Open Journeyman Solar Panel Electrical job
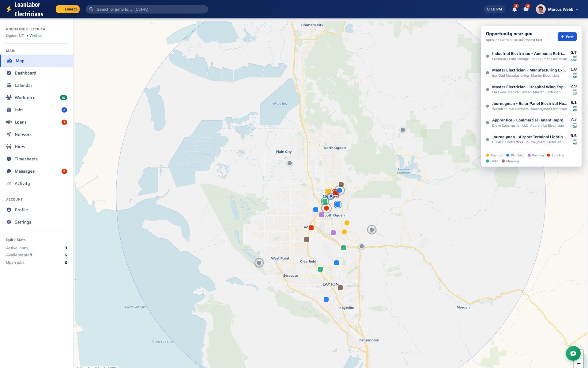This screenshot has width=588, height=368. point(531,106)
